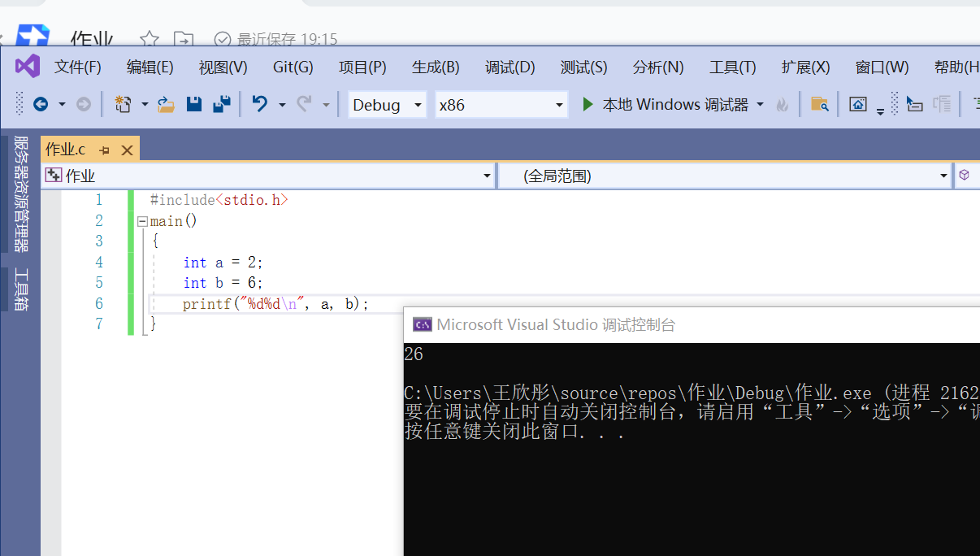Open the 生成(B) menu
The height and width of the screenshot is (556, 980).
pyautogui.click(x=436, y=67)
